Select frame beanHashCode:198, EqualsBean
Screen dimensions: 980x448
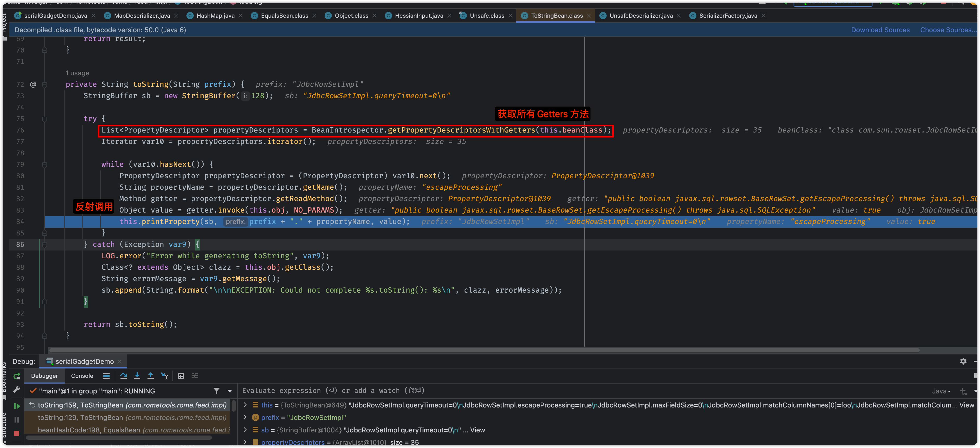(127, 430)
